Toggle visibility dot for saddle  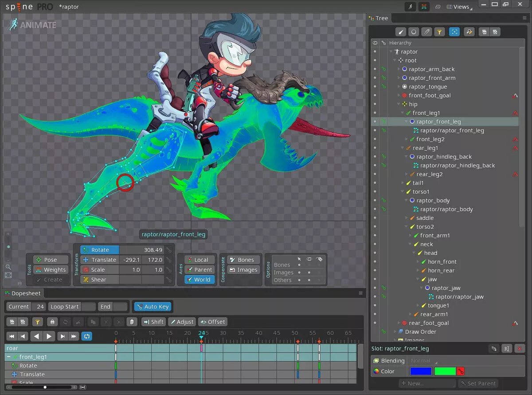pyautogui.click(x=375, y=218)
